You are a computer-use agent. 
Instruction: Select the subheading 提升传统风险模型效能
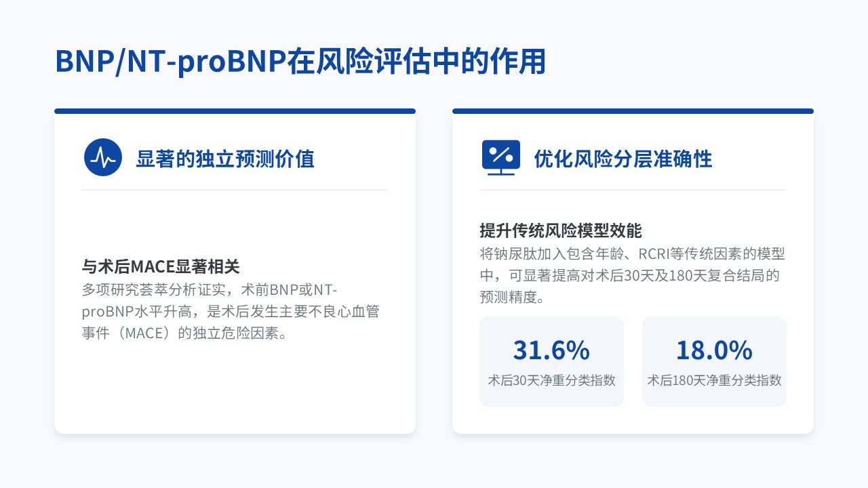[560, 230]
